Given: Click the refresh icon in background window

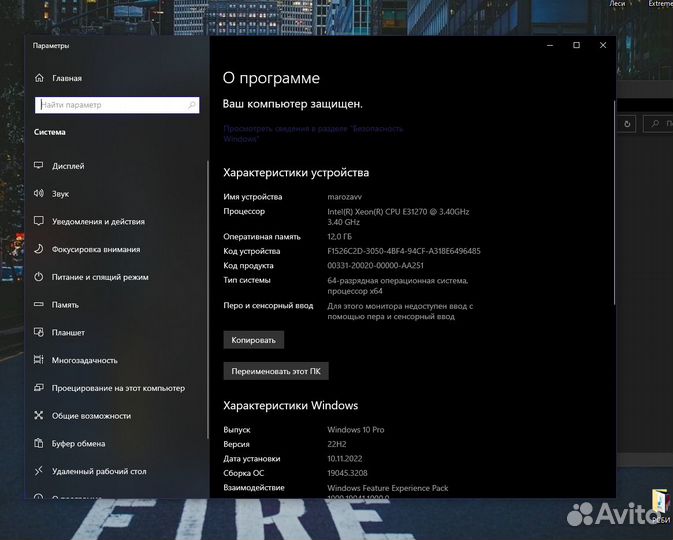Looking at the screenshot, I should pyautogui.click(x=627, y=124).
